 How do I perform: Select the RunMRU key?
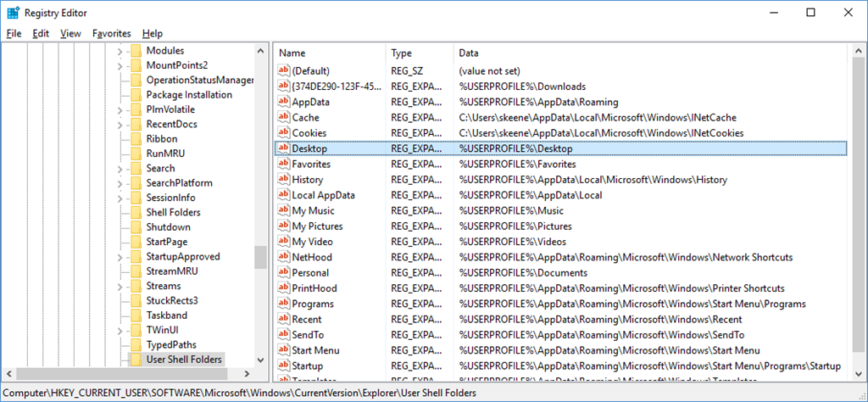click(x=165, y=154)
